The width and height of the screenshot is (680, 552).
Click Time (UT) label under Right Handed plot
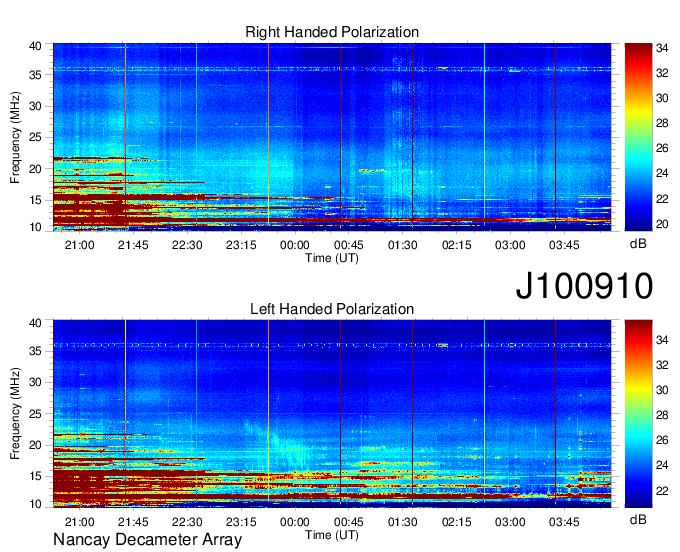pos(332,258)
